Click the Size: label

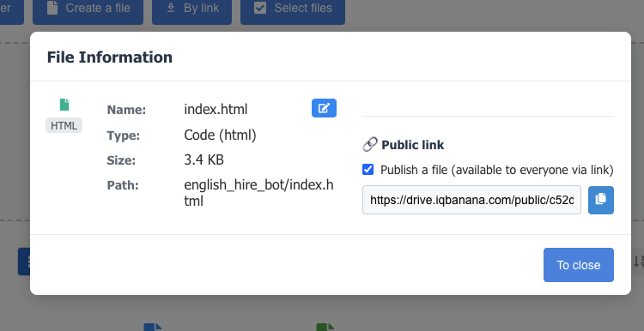[121, 160]
